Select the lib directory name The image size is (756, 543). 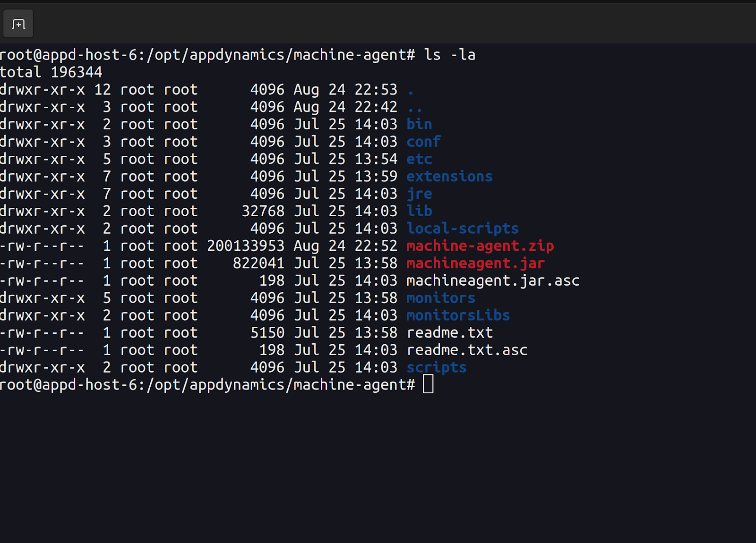[x=419, y=211]
